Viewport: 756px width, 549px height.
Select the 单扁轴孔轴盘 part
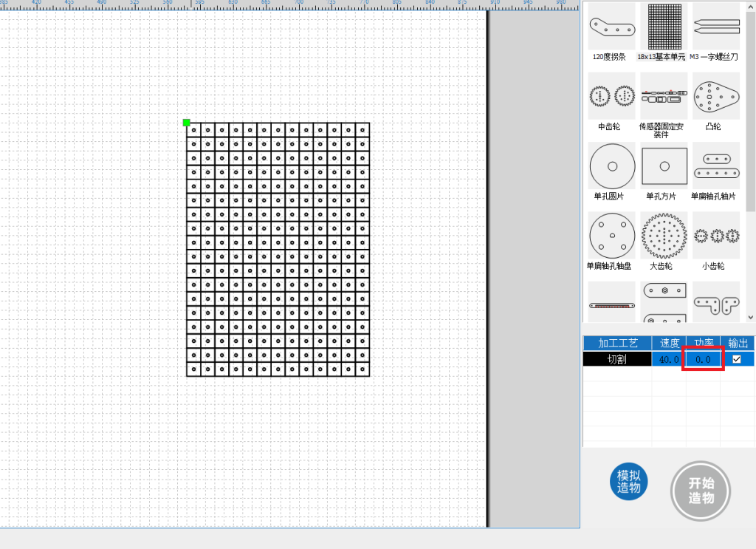(x=611, y=236)
